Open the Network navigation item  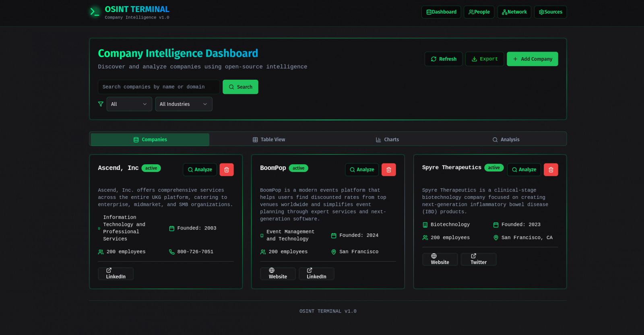pyautogui.click(x=514, y=12)
